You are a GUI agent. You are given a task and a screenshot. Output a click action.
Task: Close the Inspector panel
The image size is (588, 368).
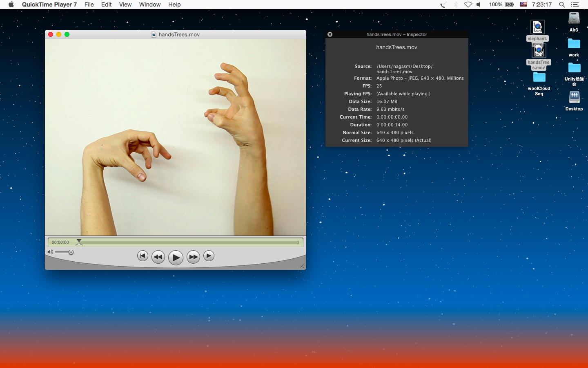(330, 34)
